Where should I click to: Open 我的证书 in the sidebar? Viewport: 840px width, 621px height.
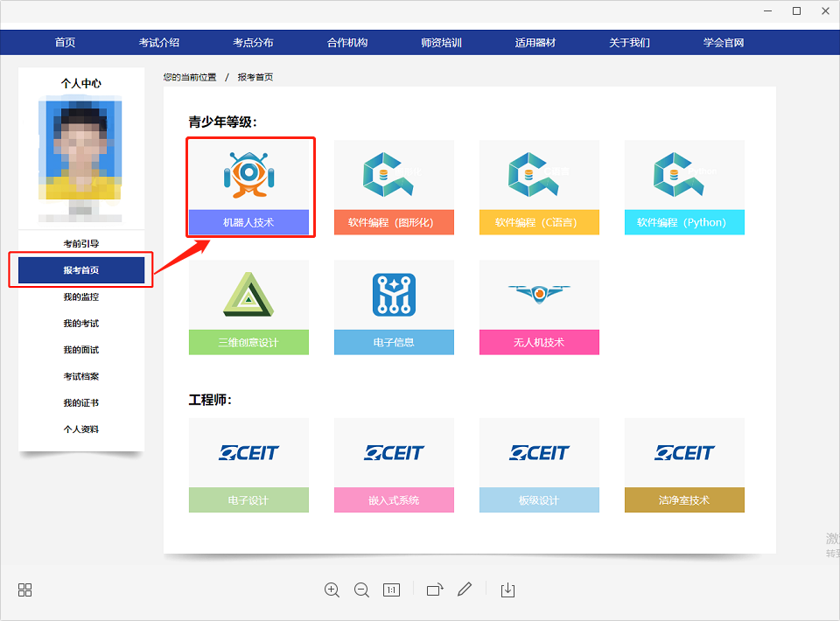(x=81, y=402)
